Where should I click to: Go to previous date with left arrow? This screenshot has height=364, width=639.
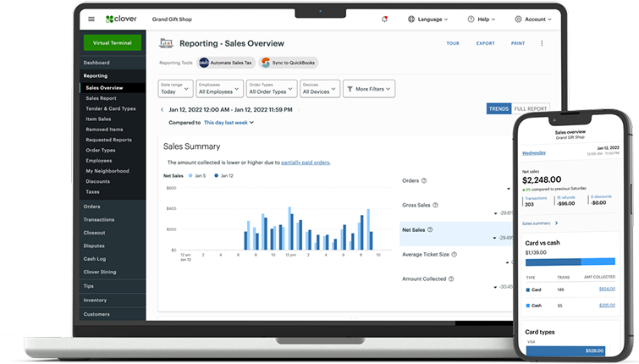[x=162, y=109]
